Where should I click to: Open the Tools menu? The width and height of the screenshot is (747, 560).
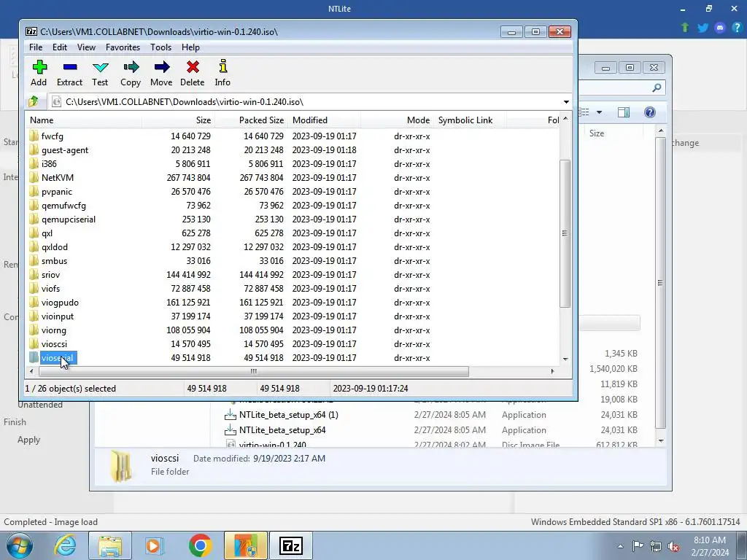coord(160,47)
